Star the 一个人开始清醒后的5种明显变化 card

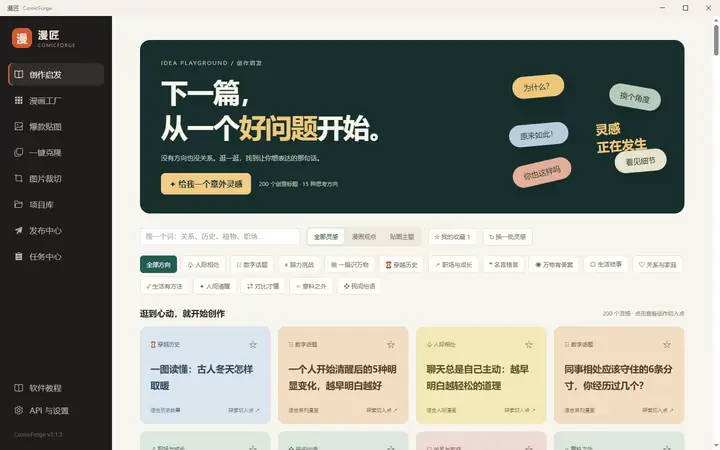click(x=391, y=344)
